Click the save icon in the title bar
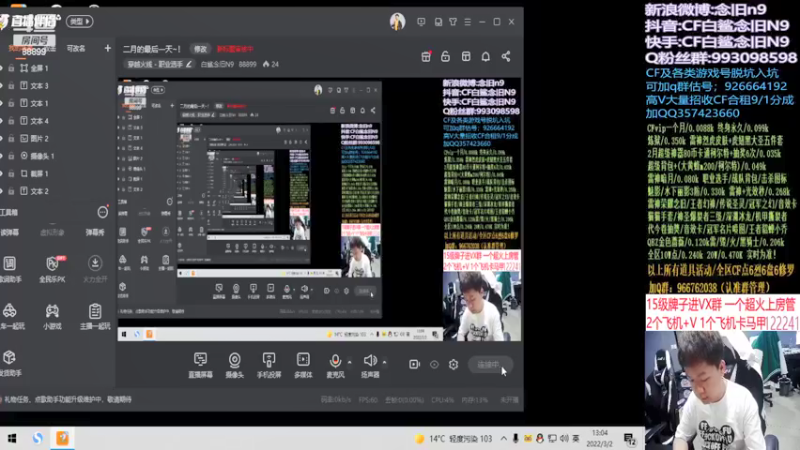800x450 pixels. pos(438,22)
